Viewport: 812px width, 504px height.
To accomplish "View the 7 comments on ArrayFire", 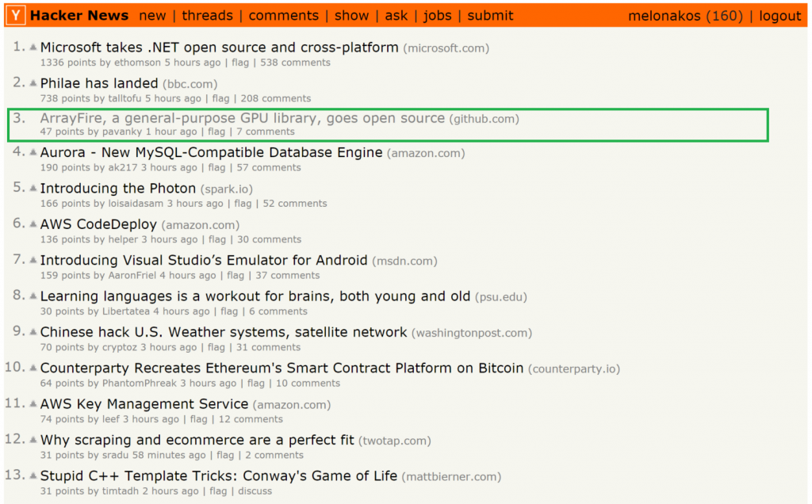I will click(x=266, y=132).
